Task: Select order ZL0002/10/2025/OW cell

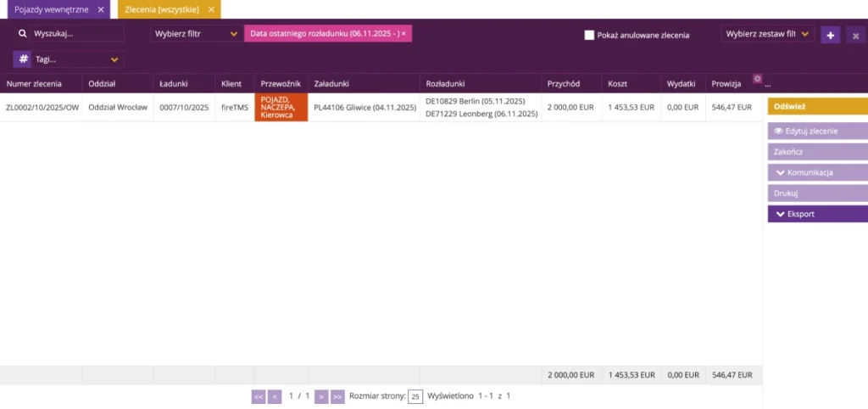Action: tap(42, 108)
